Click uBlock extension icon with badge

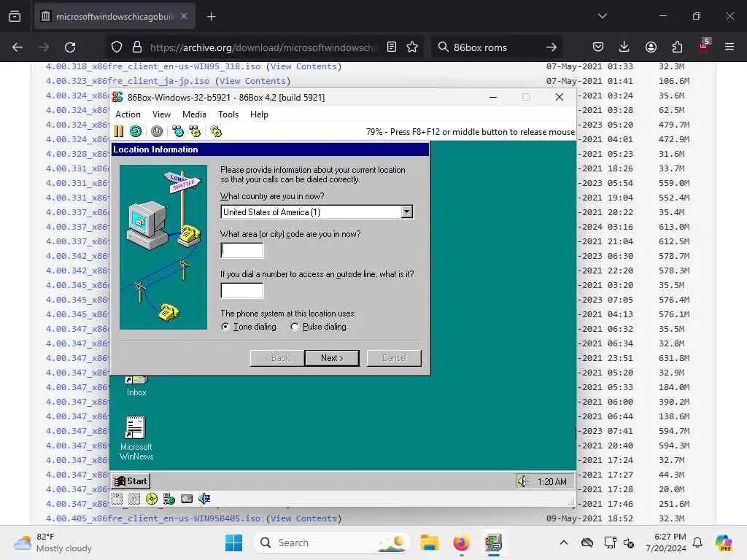click(704, 46)
